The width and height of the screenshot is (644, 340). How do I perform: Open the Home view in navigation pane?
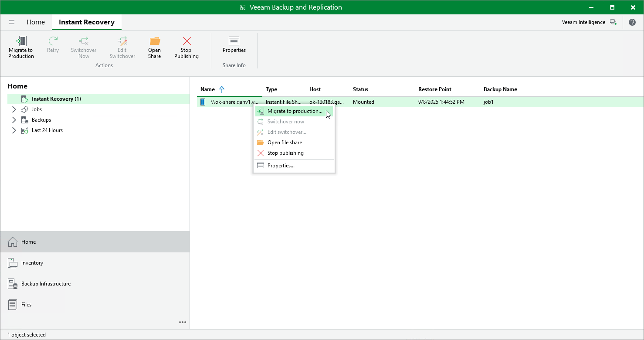95,242
